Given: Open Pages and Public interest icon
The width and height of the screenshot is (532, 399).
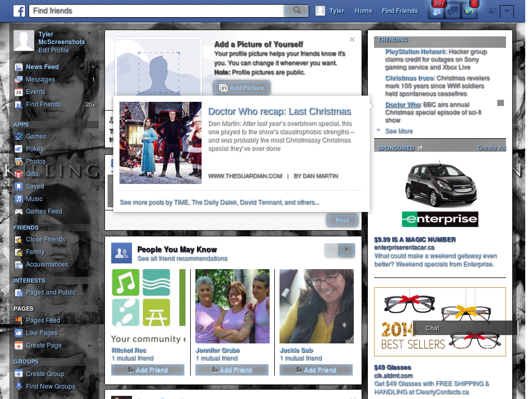Looking at the screenshot, I should coord(19,292).
